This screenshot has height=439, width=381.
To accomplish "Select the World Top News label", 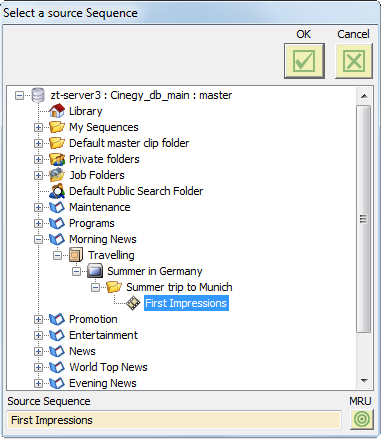I will 108,367.
